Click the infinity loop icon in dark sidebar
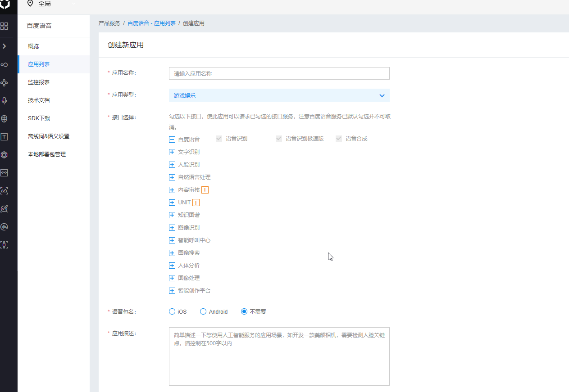This screenshot has width=569, height=392. point(4,65)
